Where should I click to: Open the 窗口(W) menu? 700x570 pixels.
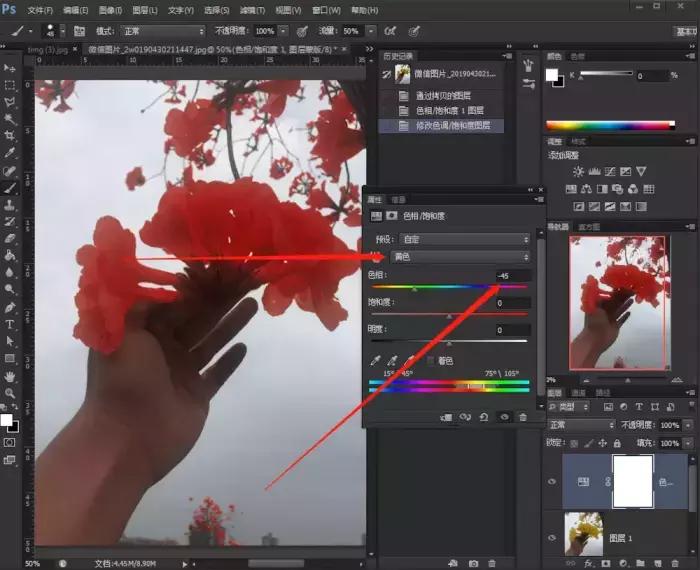tap(326, 10)
